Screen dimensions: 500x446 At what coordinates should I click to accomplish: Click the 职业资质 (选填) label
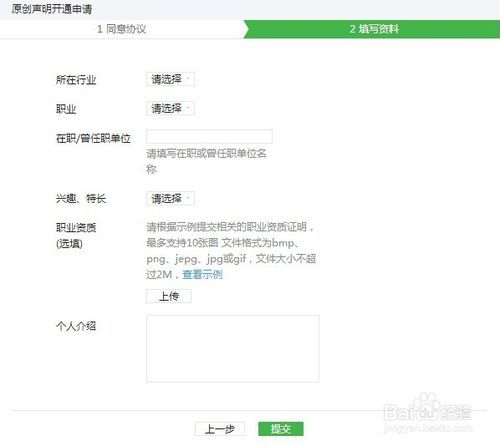76,236
